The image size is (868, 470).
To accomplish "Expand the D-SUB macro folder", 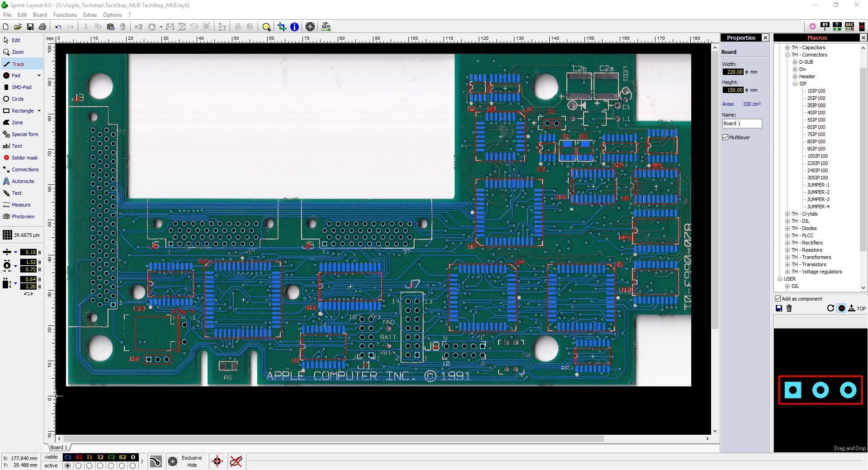I will tap(795, 62).
